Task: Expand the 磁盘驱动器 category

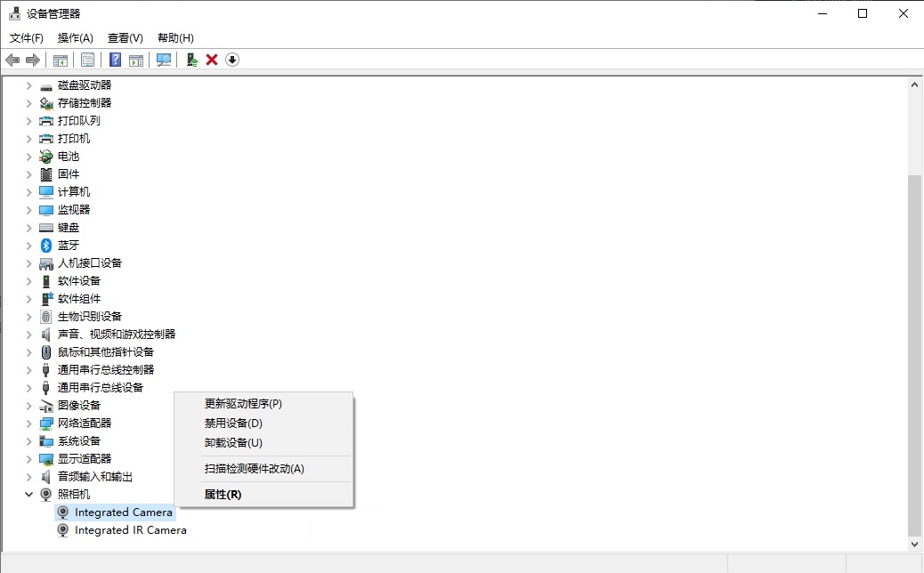Action: 28,85
